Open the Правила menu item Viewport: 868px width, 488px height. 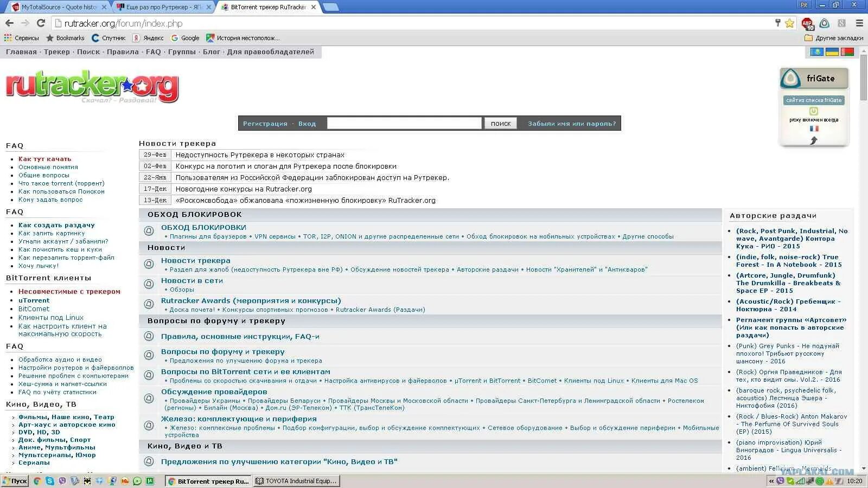click(123, 52)
